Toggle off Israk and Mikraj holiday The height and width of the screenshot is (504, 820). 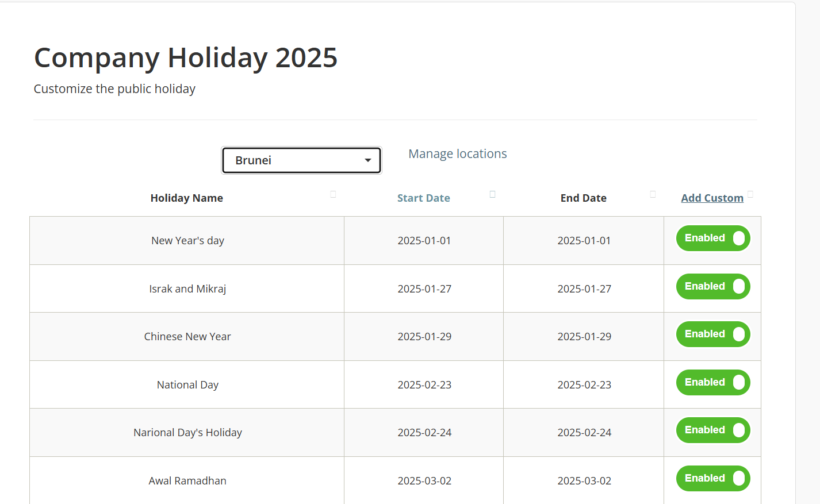[713, 286]
